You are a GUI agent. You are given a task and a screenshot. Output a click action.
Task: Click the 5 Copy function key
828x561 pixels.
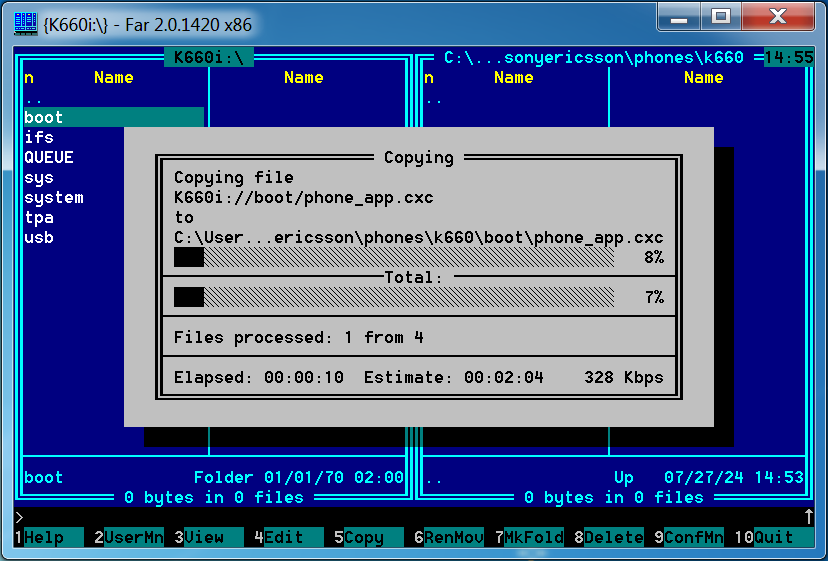point(369,537)
